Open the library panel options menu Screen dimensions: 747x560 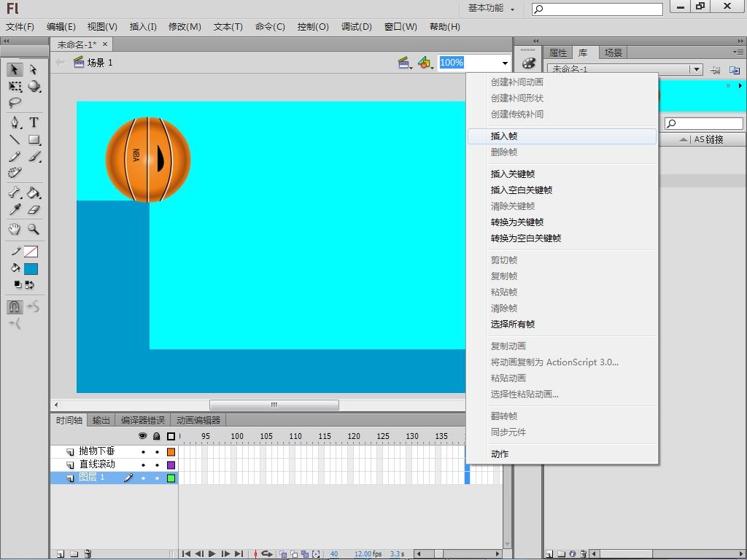(738, 52)
